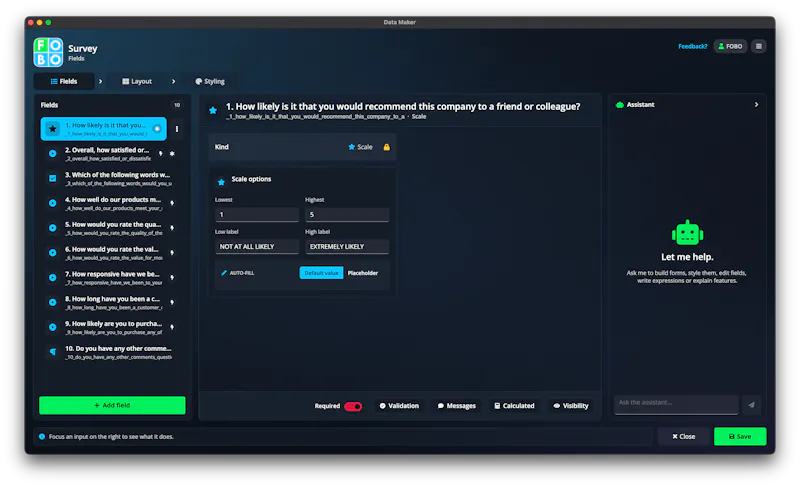Image resolution: width=800 pixels, height=487 pixels.
Task: Click the chevron after Fields tab
Action: 101,82
